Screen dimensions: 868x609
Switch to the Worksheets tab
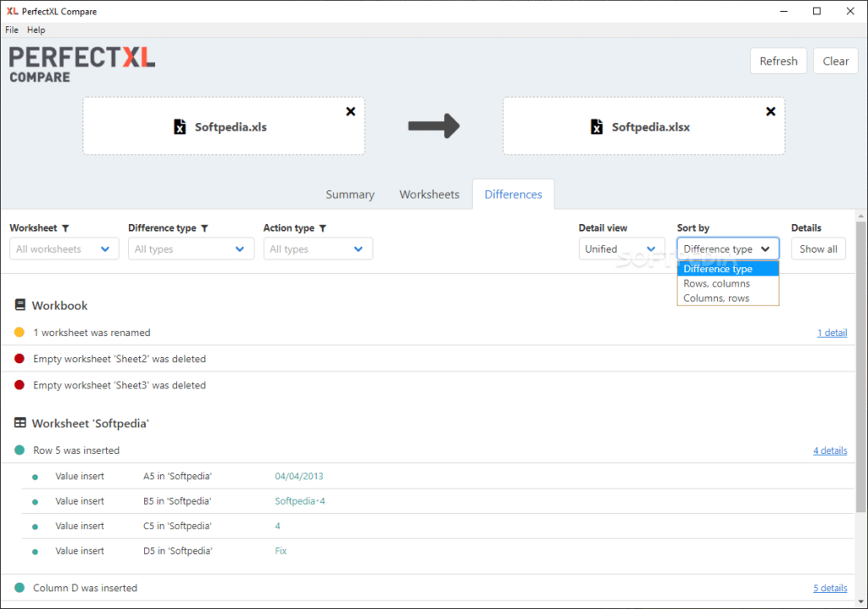[429, 194]
